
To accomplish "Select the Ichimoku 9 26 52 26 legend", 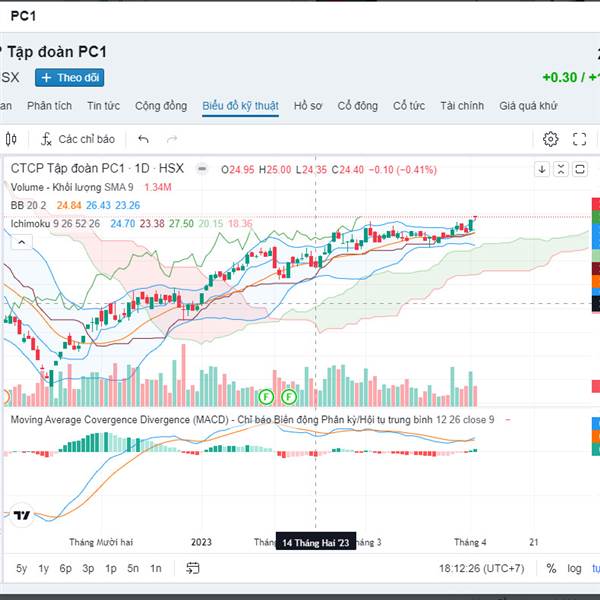I will [x=55, y=223].
